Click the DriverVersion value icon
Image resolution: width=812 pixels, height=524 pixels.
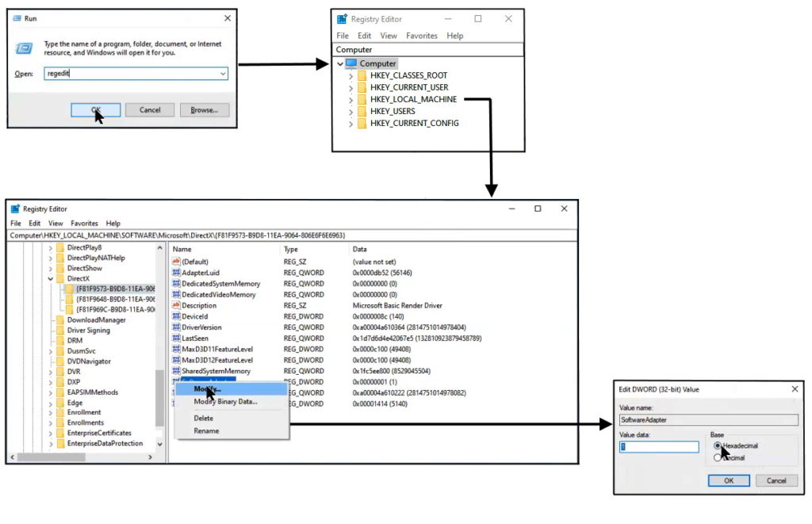pos(176,327)
